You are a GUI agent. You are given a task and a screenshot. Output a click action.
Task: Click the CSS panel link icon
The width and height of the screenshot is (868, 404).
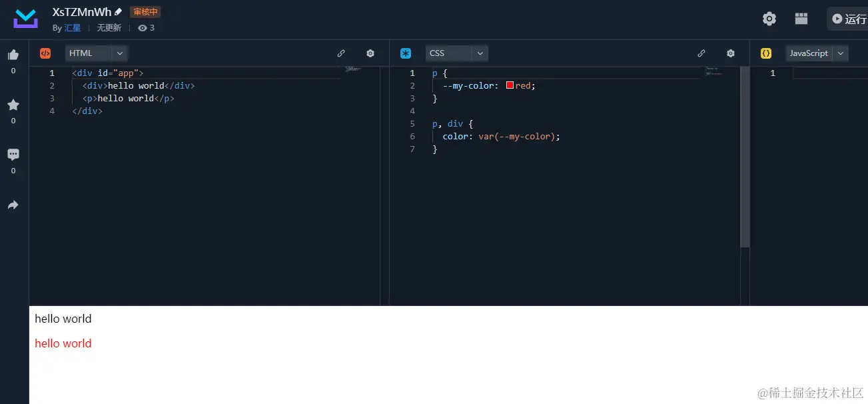tap(701, 53)
